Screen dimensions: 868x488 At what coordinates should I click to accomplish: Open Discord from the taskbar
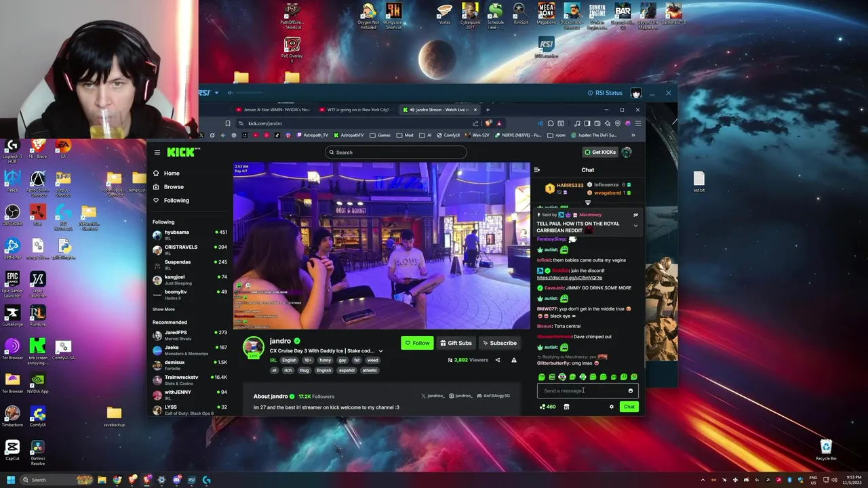coord(176,480)
